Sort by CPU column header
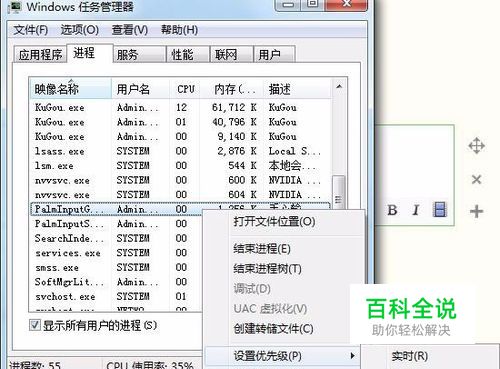 [x=186, y=89]
